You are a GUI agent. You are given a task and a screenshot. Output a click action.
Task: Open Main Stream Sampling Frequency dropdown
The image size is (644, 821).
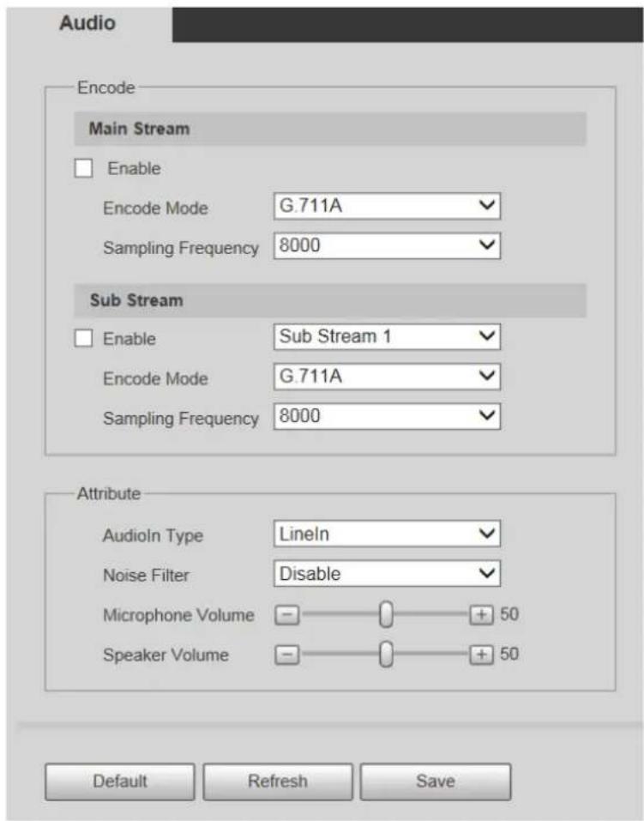click(387, 245)
